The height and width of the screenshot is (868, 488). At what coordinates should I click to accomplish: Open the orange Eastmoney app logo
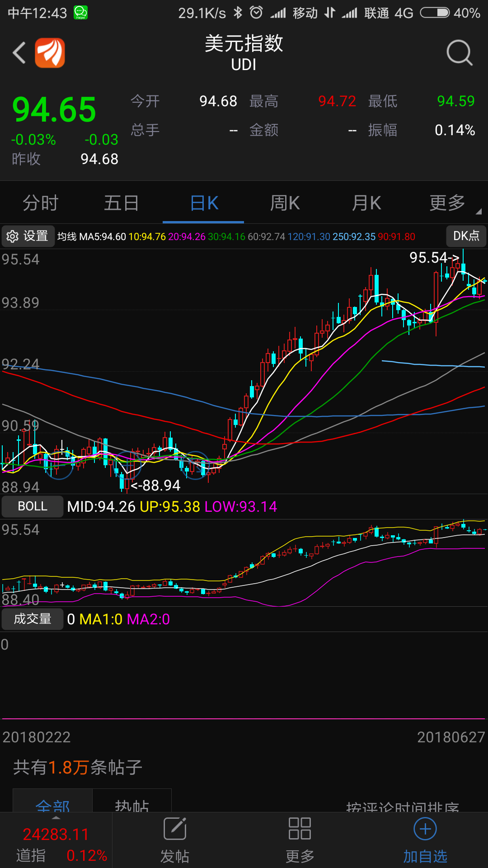point(50,53)
